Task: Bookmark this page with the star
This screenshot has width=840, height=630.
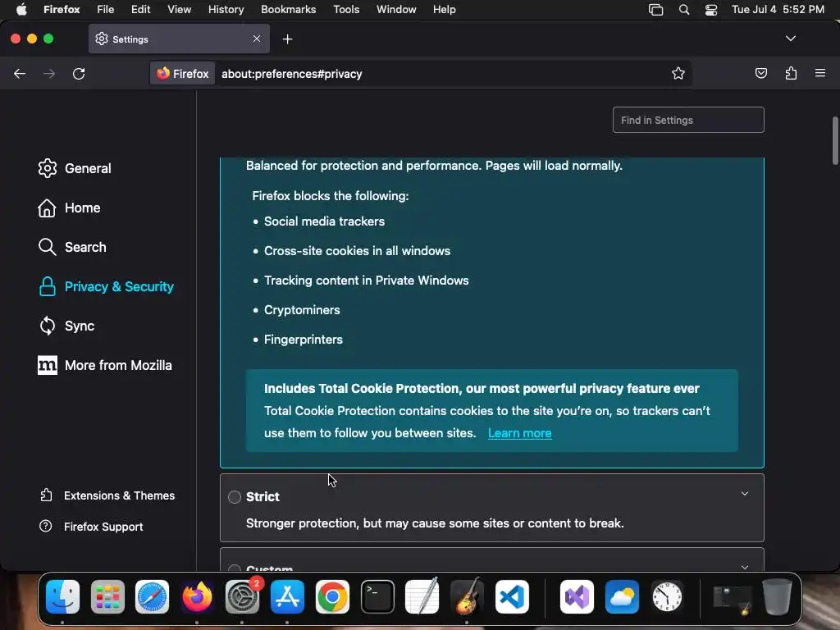Action: pyautogui.click(x=678, y=73)
